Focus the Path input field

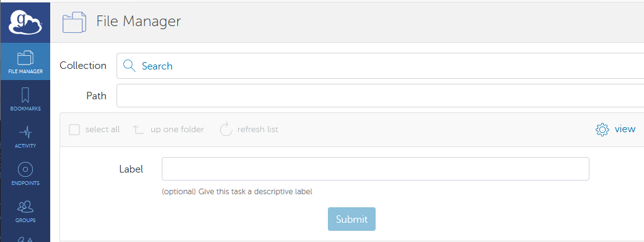(381, 96)
